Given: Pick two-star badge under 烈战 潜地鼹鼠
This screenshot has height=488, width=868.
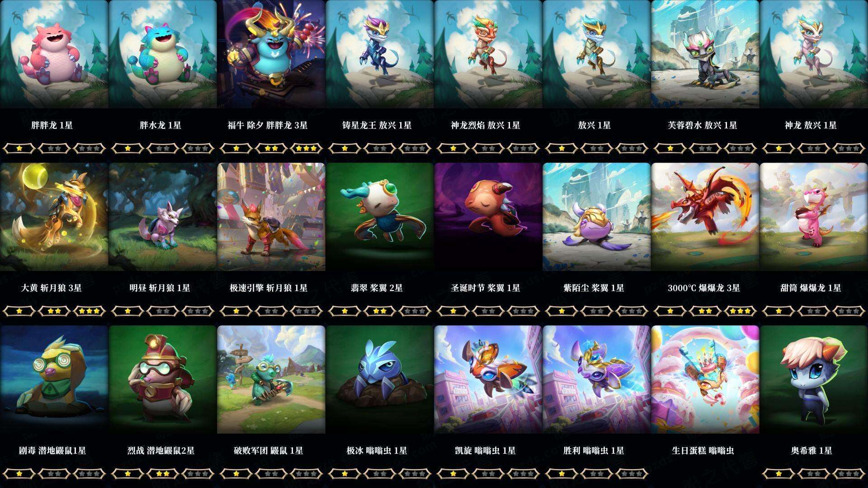Looking at the screenshot, I should coord(163,474).
